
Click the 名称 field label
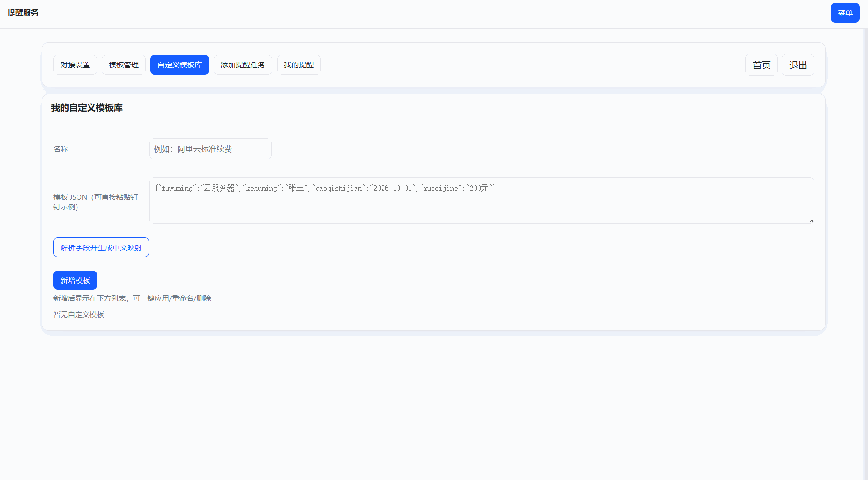[x=61, y=149]
